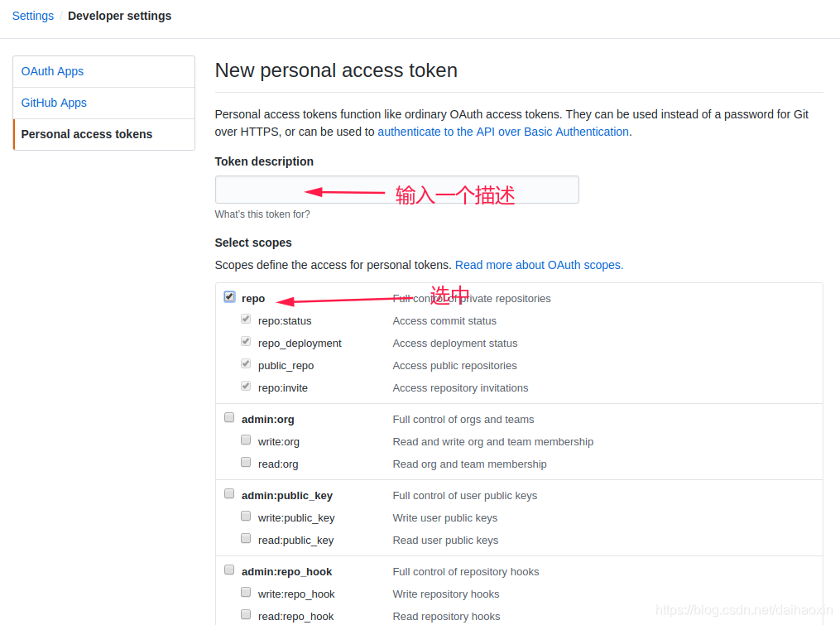Check the read:repo_hook scope
Viewport: 840px width, 625px height.
tap(246, 615)
